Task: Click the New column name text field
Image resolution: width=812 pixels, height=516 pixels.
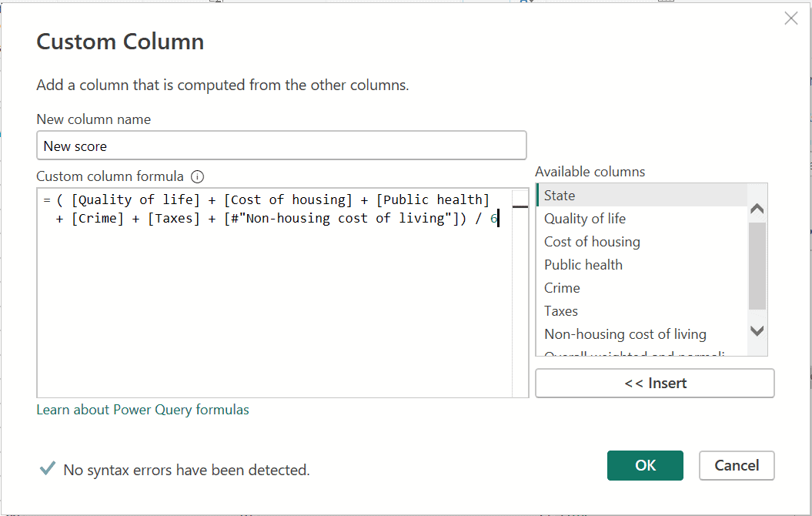Action: tap(281, 146)
